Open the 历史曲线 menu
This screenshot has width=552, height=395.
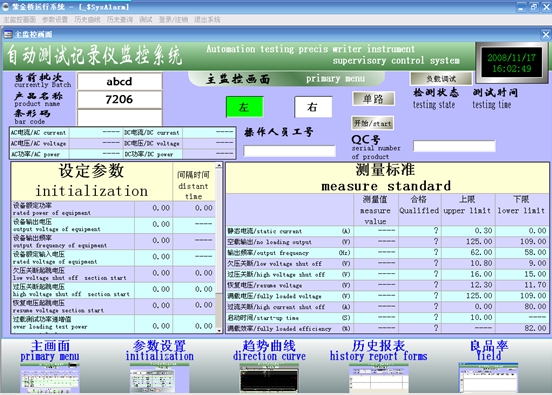tap(87, 20)
